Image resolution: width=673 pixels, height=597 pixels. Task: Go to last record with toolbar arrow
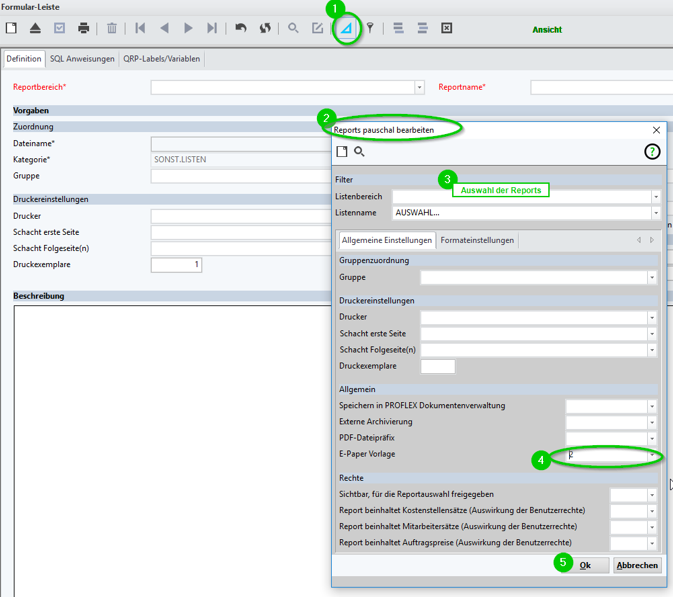(x=212, y=28)
